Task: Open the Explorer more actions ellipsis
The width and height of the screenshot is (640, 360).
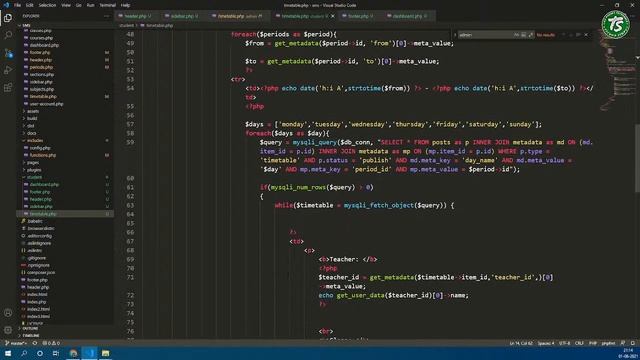Action: [107, 16]
